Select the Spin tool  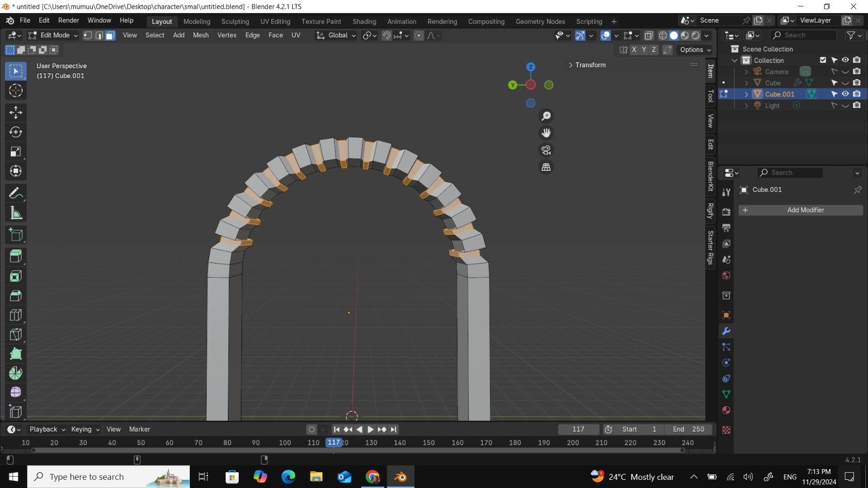(x=16, y=373)
